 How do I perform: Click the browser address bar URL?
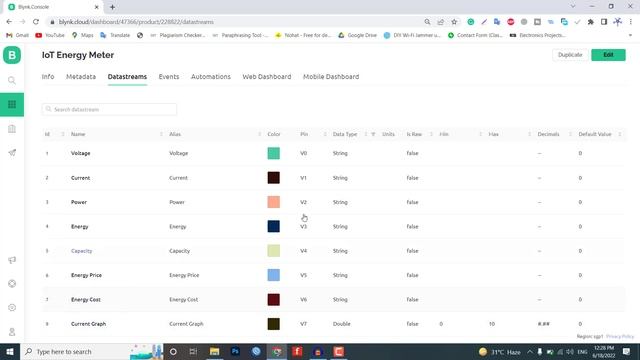coord(136,22)
